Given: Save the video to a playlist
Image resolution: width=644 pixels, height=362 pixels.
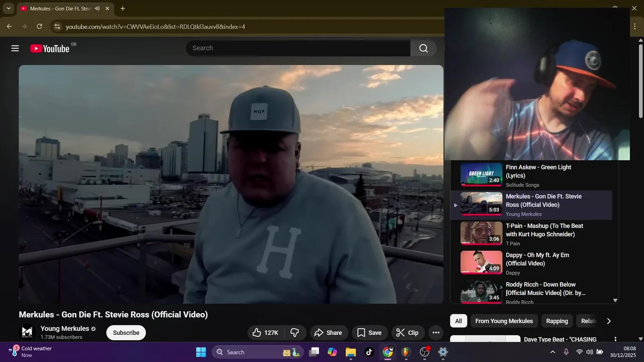Looking at the screenshot, I should (370, 332).
